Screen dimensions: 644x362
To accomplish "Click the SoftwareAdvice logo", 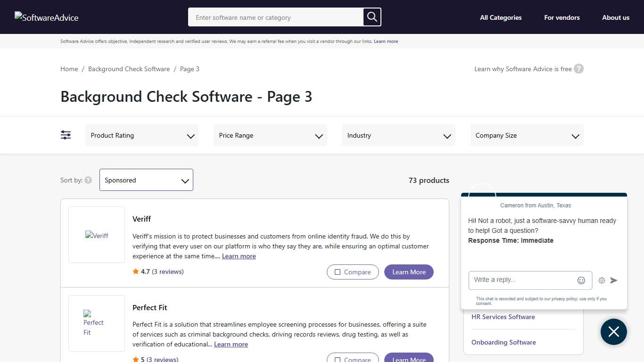I will click(x=46, y=17).
